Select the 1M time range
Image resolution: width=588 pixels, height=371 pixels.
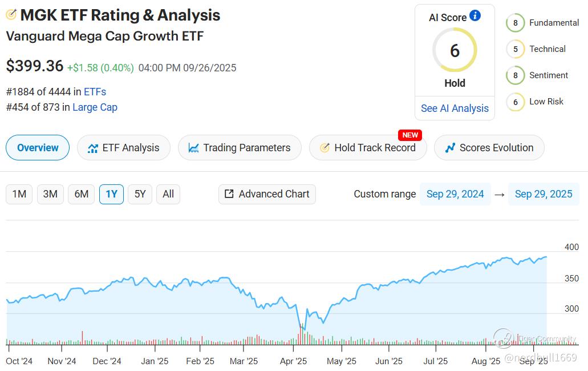(19, 194)
